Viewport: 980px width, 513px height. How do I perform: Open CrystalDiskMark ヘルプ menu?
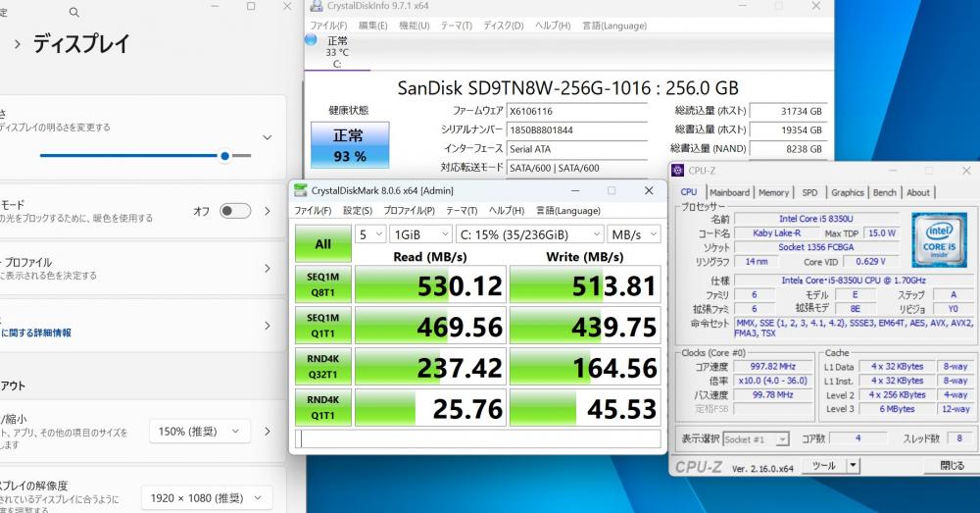click(507, 211)
